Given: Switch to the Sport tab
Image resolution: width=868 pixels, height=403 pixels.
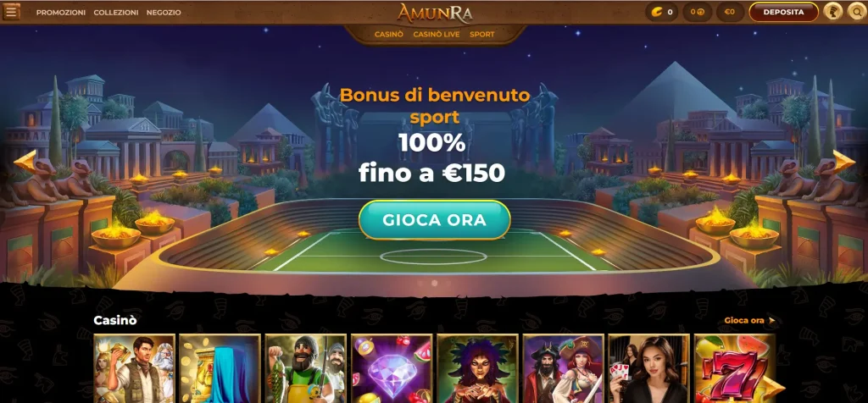Looking at the screenshot, I should 482,34.
